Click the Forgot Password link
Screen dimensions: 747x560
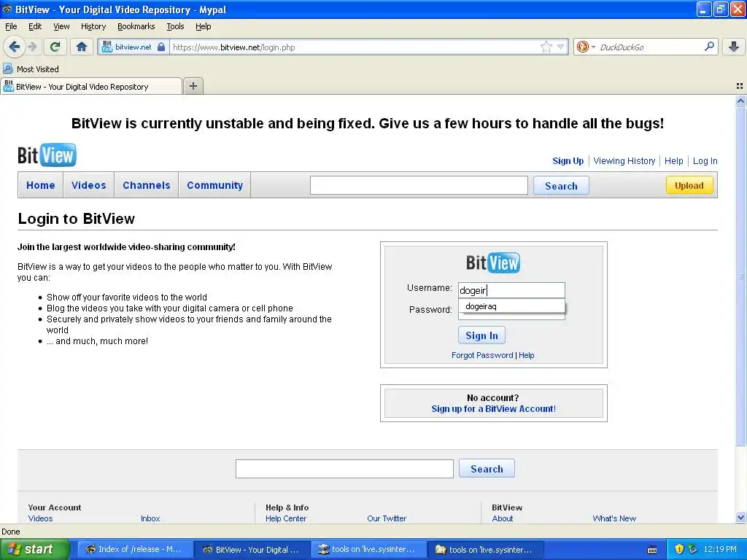tap(482, 355)
